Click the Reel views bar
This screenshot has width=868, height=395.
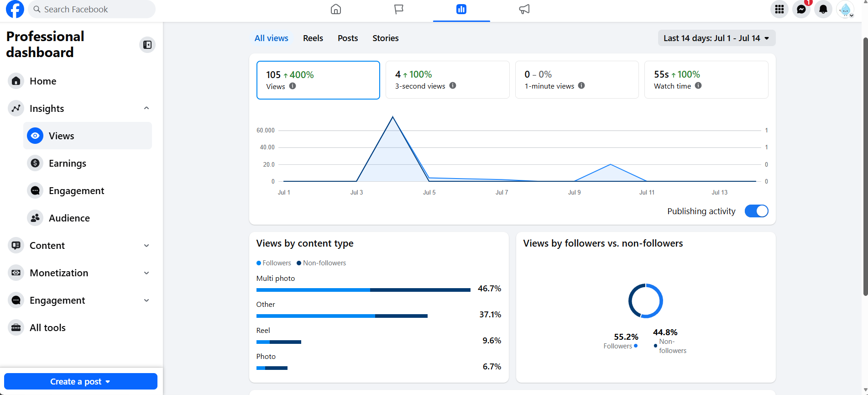point(279,342)
